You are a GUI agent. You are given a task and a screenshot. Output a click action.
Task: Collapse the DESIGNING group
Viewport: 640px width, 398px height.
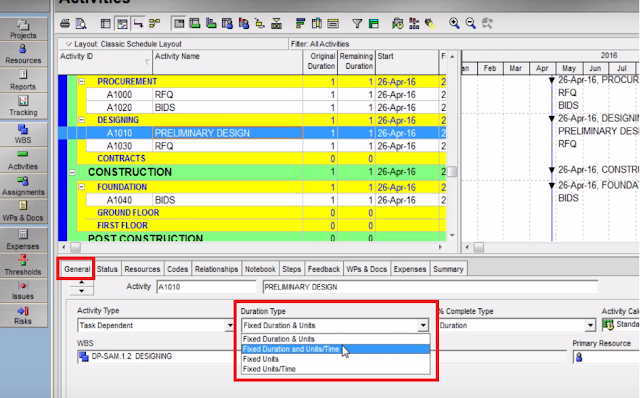point(82,120)
